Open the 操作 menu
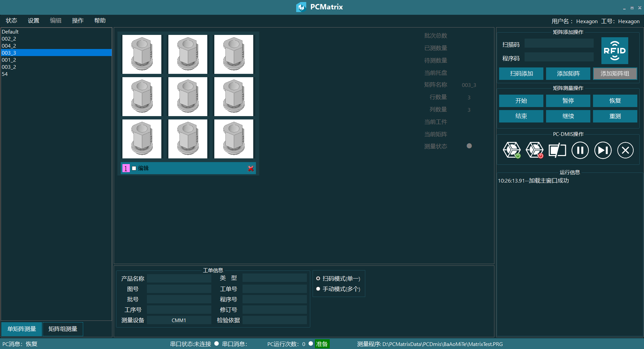644x349 pixels. pyautogui.click(x=78, y=20)
